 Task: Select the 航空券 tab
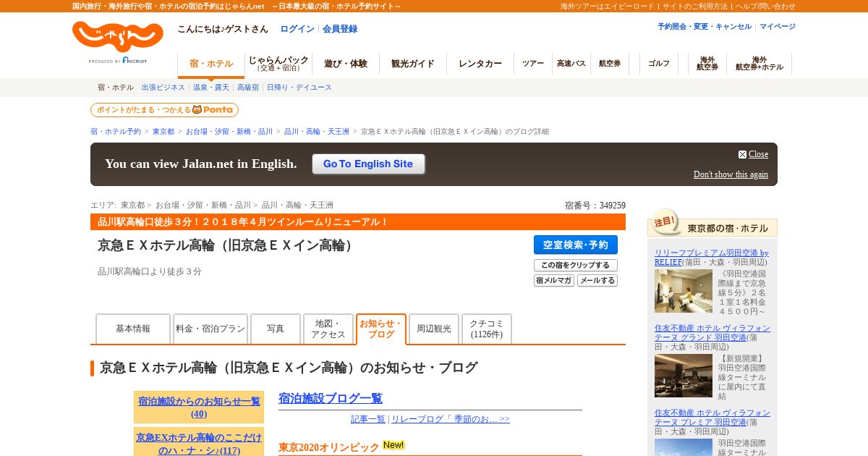[610, 64]
